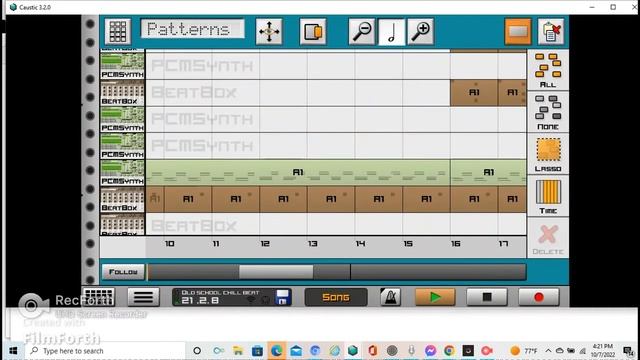This screenshot has height=360, width=640.
Task: Select the BeatBox thumbnail on the full A1 row
Action: coord(122,199)
